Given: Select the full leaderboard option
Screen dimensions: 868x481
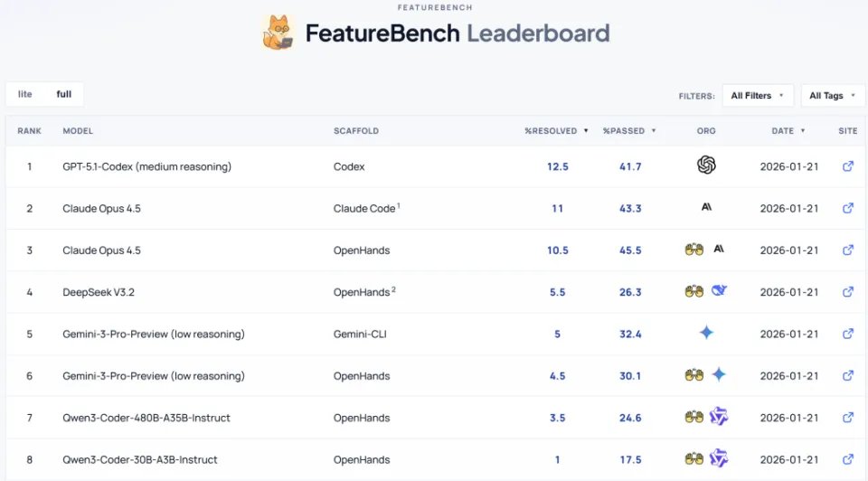Looking at the screenshot, I should point(63,94).
